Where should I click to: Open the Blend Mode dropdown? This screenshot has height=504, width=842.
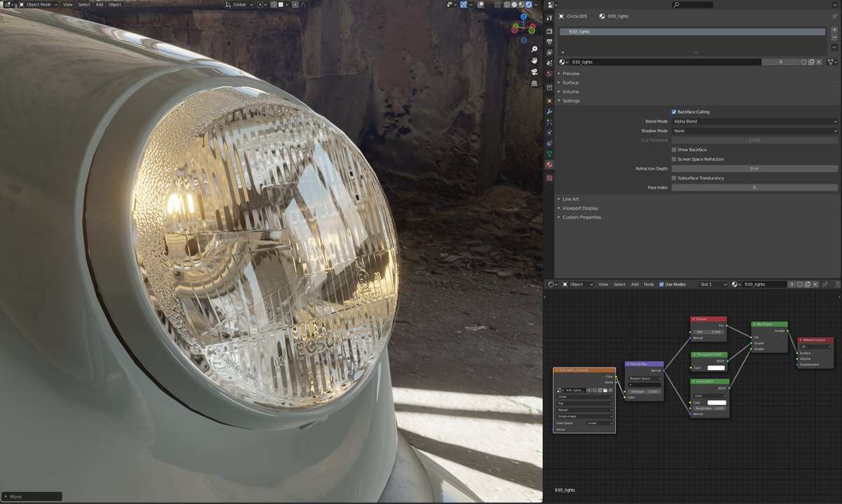coord(754,121)
